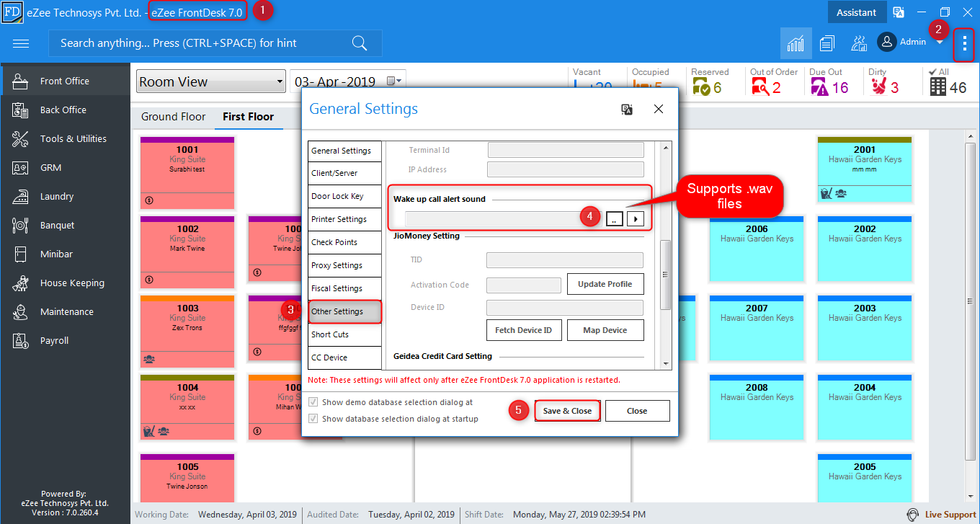Click the Minibar sidebar icon
Image resolution: width=980 pixels, height=524 pixels.
(x=20, y=254)
